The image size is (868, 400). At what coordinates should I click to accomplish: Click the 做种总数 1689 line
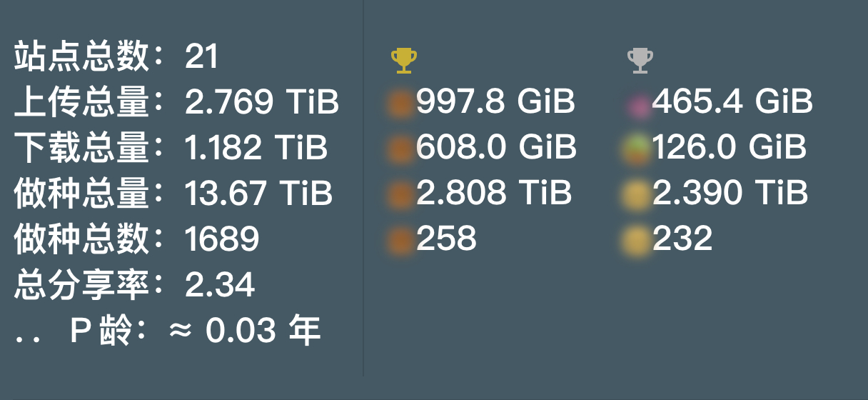136,239
